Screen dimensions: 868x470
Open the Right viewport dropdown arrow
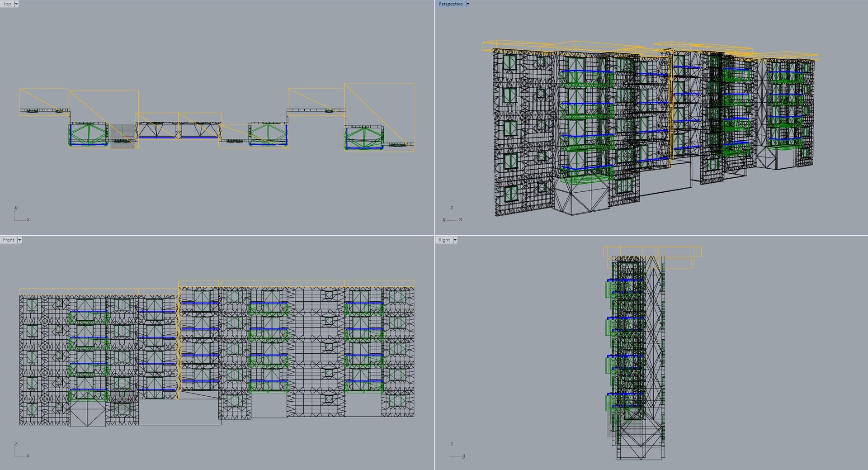pyautogui.click(x=455, y=240)
